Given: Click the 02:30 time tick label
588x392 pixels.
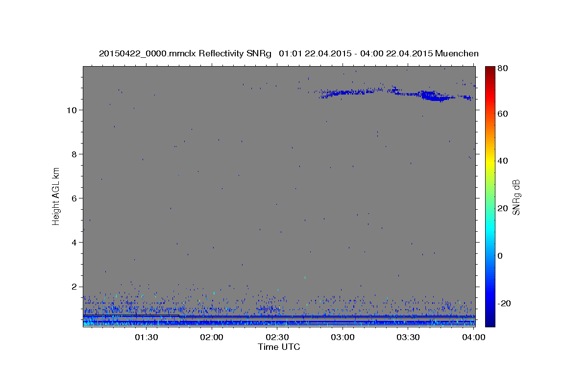Looking at the screenshot, I should point(277,338).
